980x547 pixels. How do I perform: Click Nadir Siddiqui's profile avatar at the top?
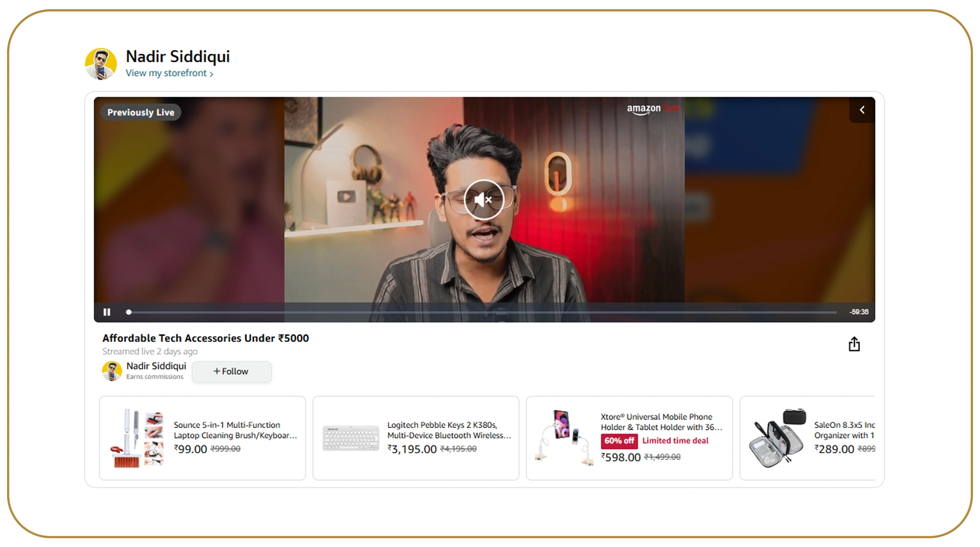[101, 63]
